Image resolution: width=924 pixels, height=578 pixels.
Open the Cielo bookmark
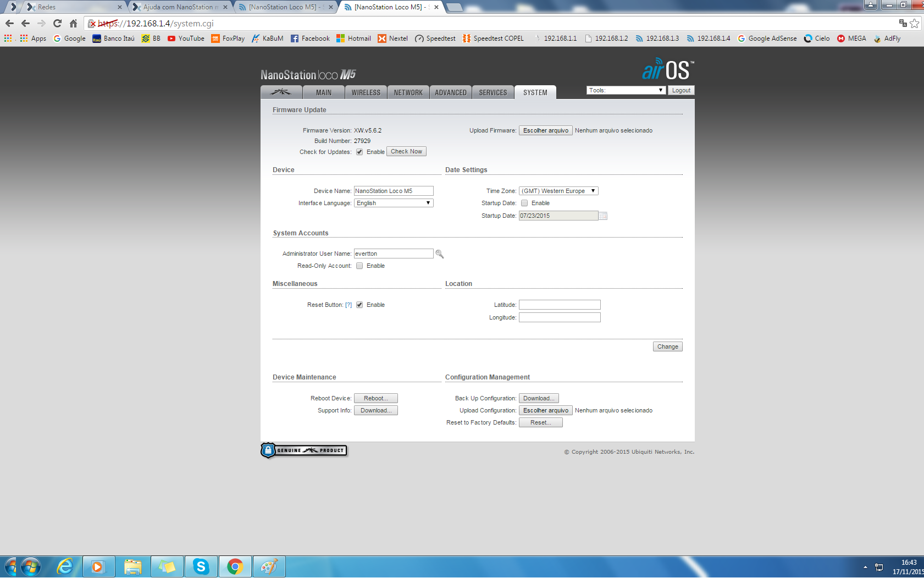(817, 38)
